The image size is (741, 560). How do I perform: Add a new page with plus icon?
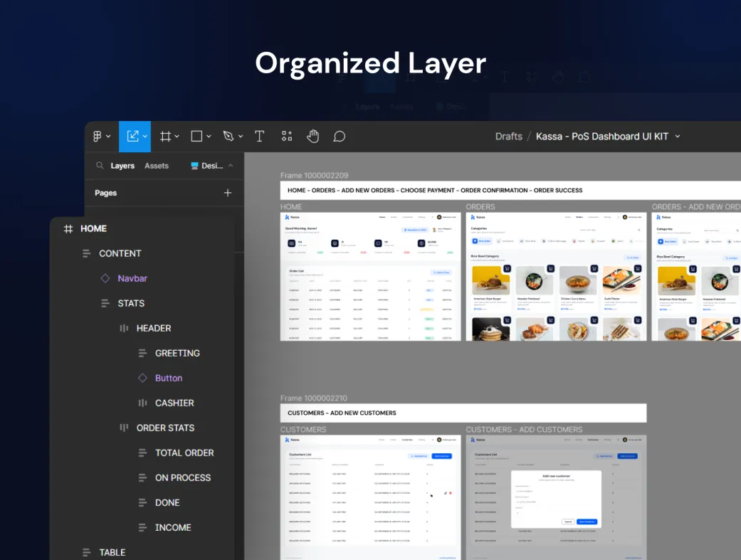(x=228, y=193)
